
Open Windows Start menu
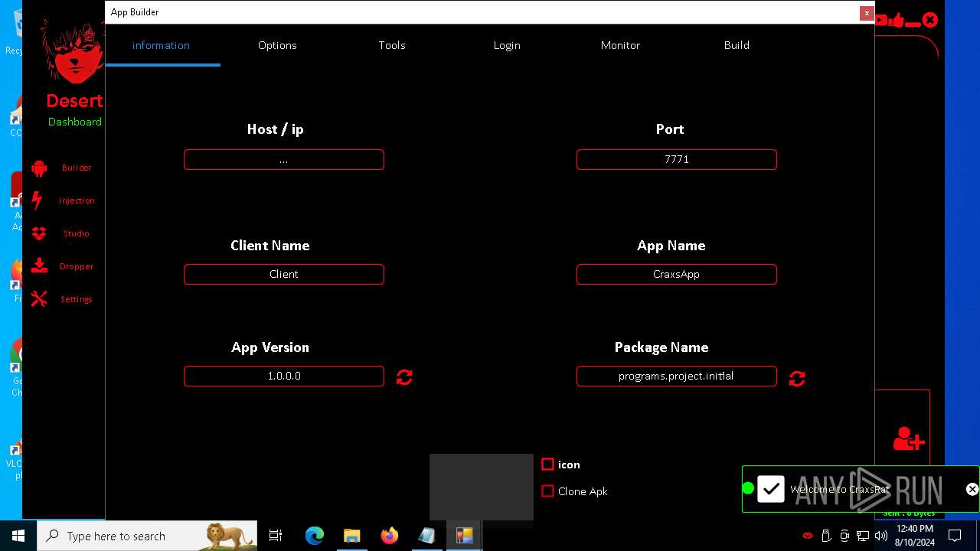[x=18, y=536]
